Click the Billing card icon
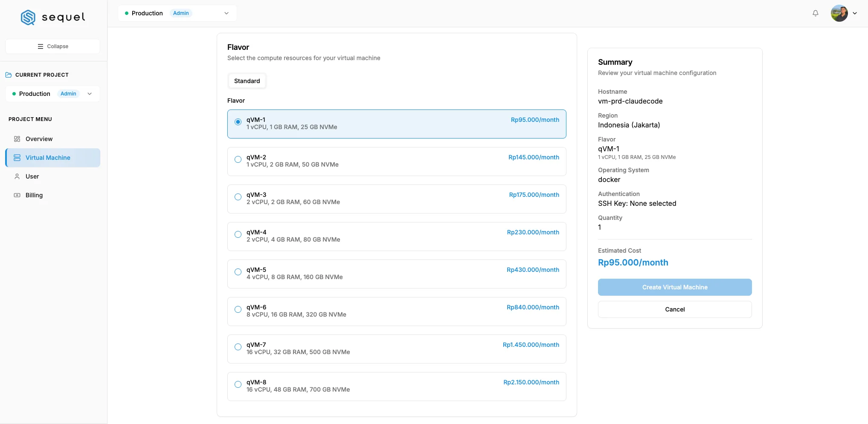 (x=17, y=195)
